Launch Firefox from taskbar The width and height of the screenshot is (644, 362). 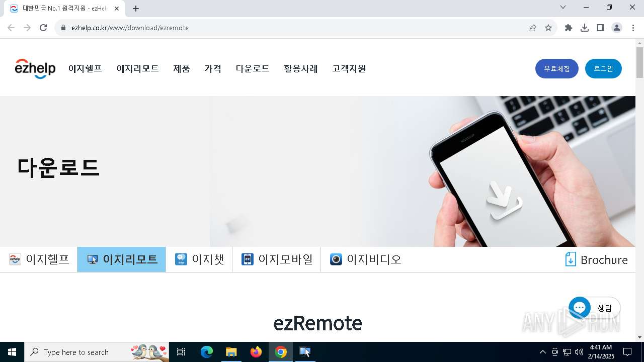point(256,352)
